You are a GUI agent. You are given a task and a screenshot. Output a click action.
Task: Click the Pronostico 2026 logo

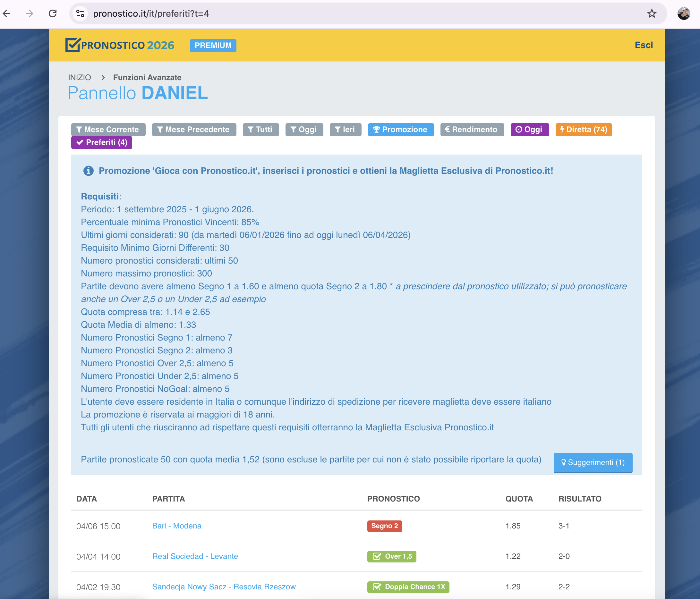(x=120, y=45)
